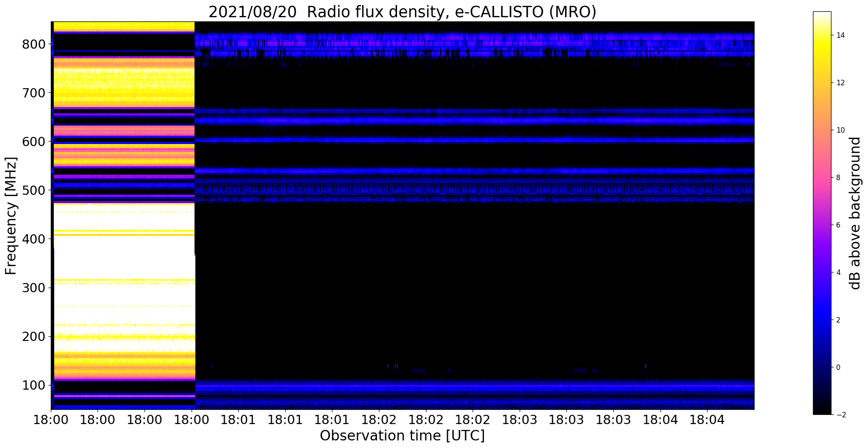
Task: Click the plot title '2021/08/20 Radio flux density, e-CALLISTO (MRO)'
Action: click(402, 12)
